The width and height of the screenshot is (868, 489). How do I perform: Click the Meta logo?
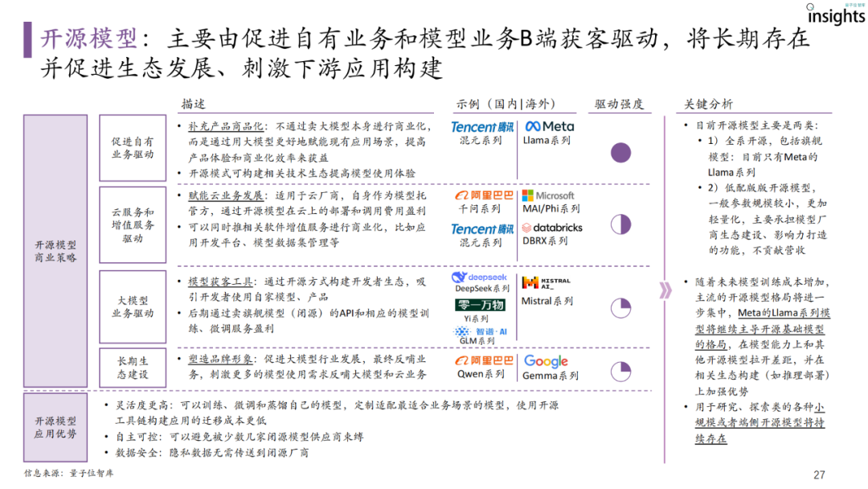coord(549,126)
